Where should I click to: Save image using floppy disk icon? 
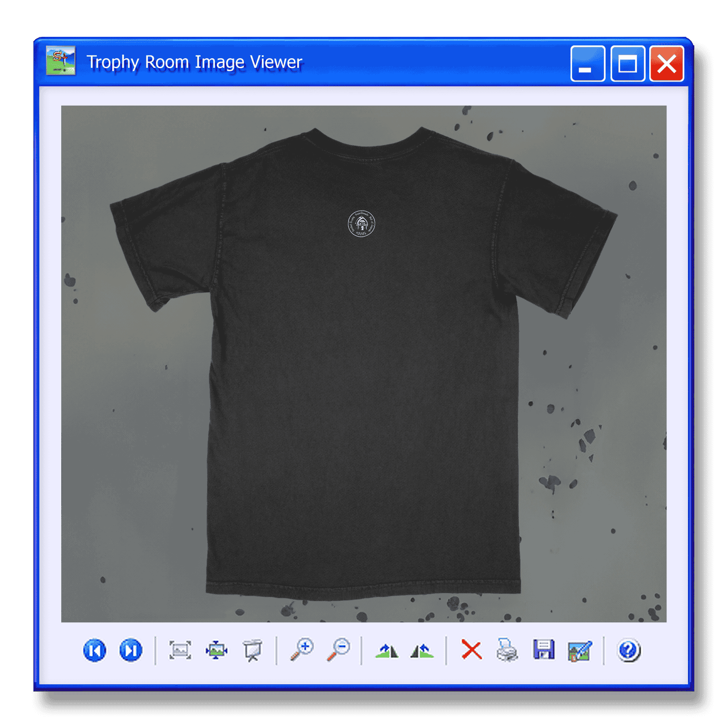coord(544,650)
